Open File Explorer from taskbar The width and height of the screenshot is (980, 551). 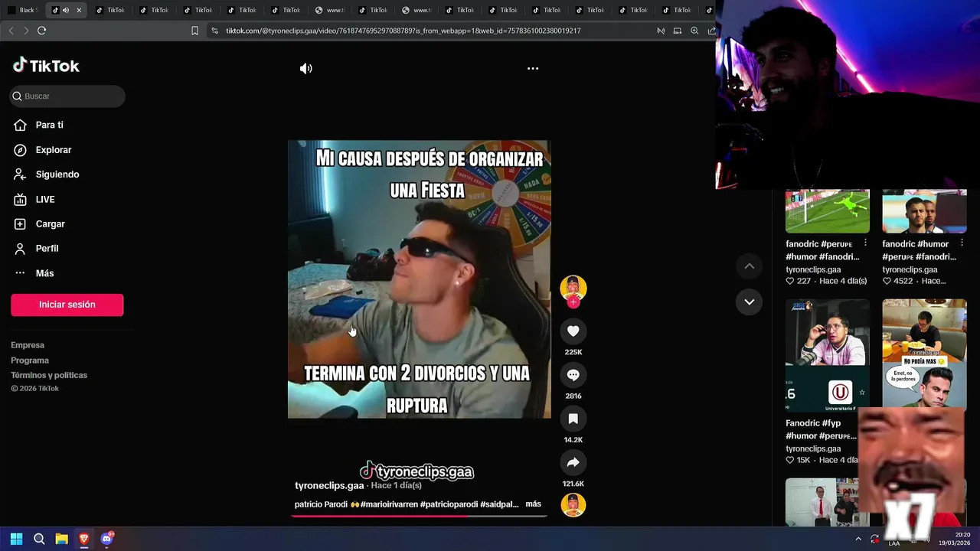(61, 539)
